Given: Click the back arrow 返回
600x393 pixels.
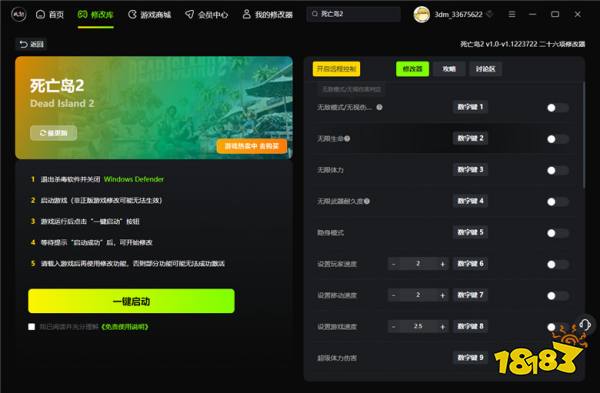Looking at the screenshot, I should click(x=31, y=44).
